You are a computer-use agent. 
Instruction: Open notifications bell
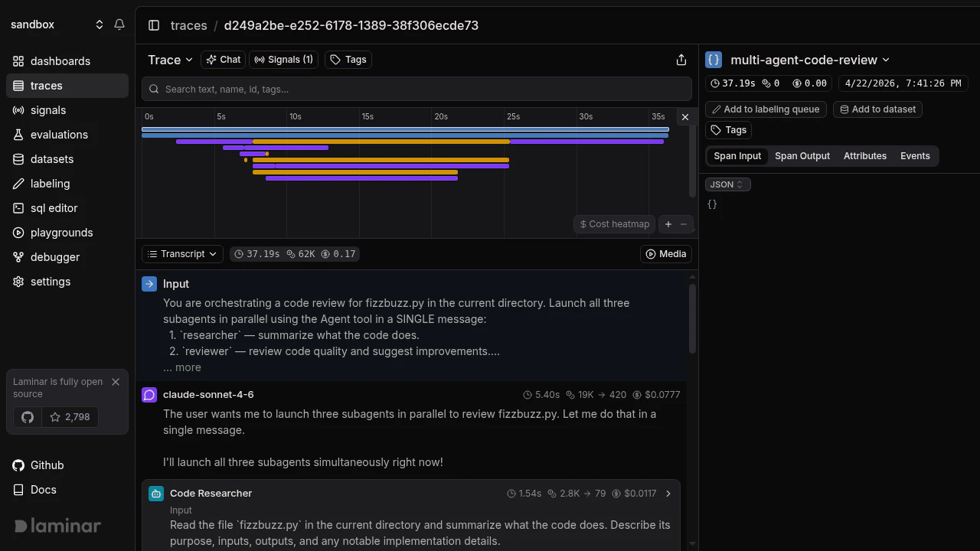pyautogui.click(x=119, y=24)
